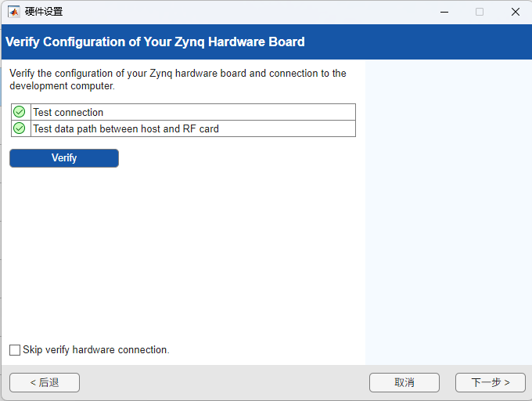
Task: Enable Skip verify hardware connection checkbox
Action: click(x=15, y=350)
